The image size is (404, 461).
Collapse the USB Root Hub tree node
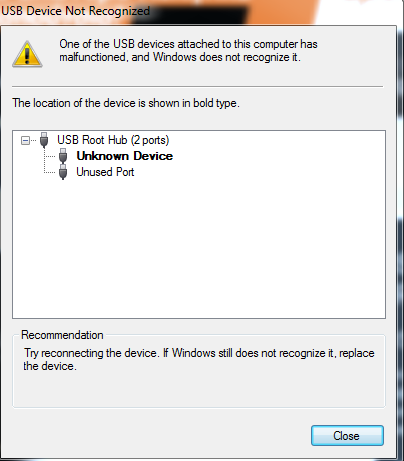25,140
